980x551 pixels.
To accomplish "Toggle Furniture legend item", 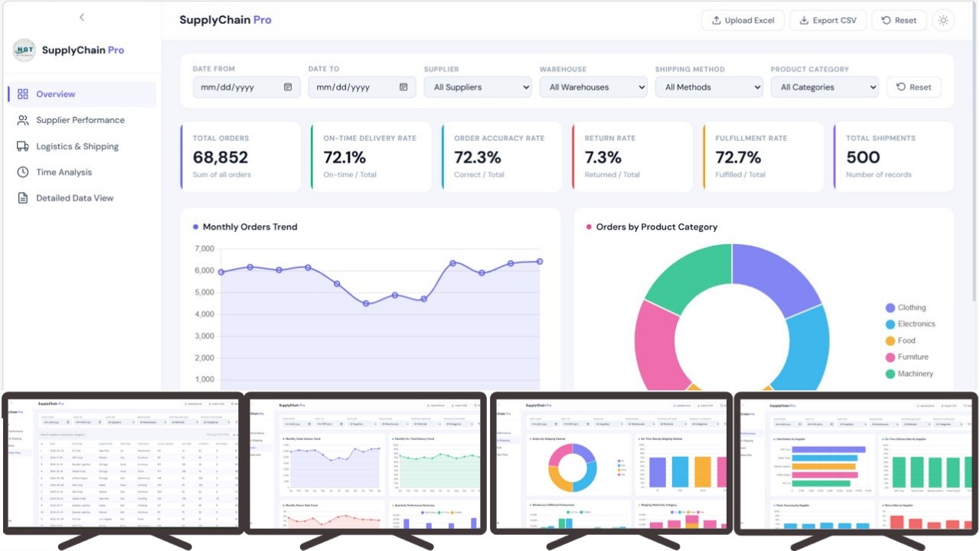I will pyautogui.click(x=906, y=357).
